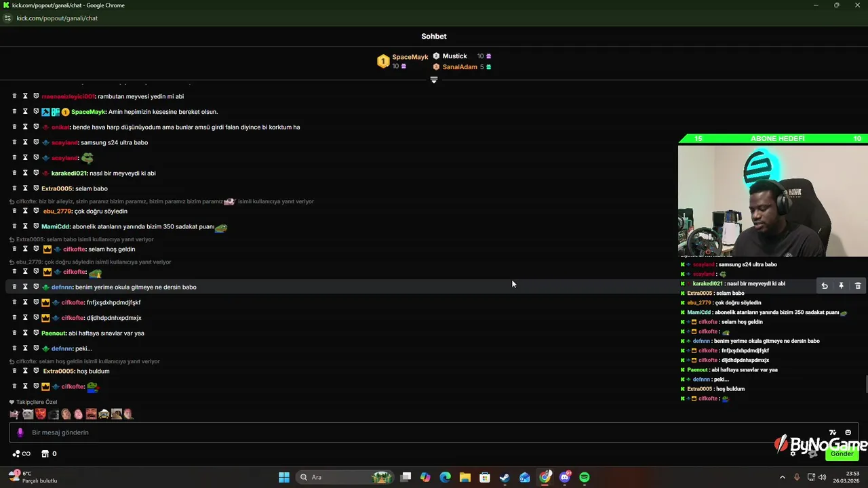
Task: Click the purple microphone icon in message box
Action: [x=20, y=432]
